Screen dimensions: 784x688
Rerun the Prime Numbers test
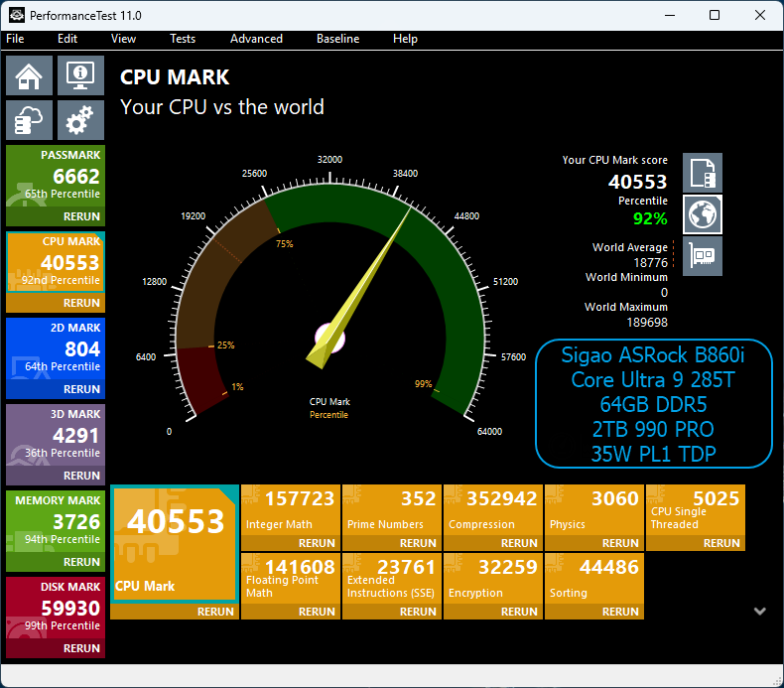pyautogui.click(x=418, y=543)
